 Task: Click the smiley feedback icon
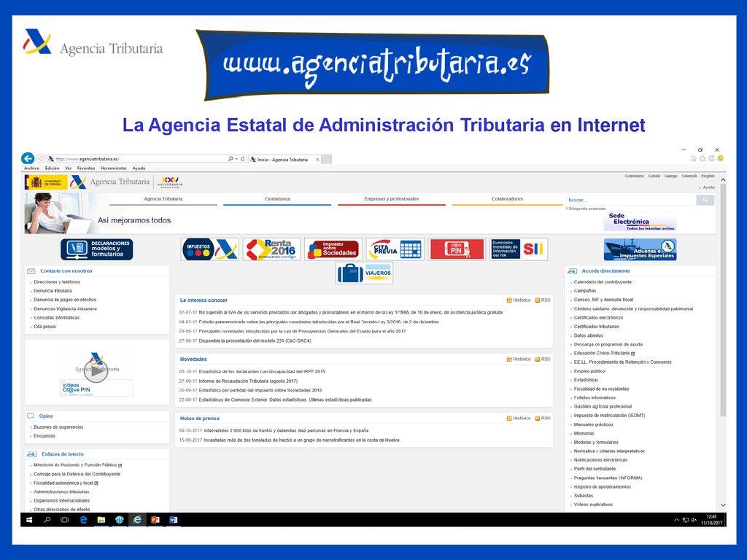click(720, 158)
